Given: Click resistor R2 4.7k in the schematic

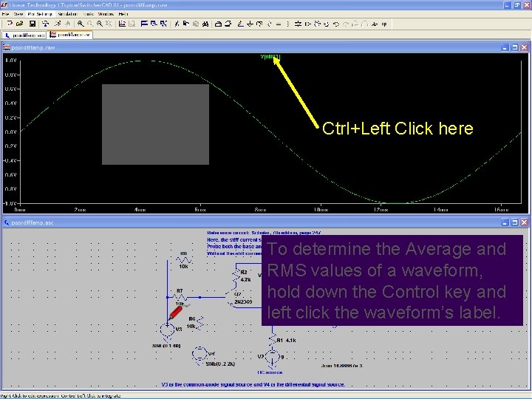Looking at the screenshot, I should point(237,276).
